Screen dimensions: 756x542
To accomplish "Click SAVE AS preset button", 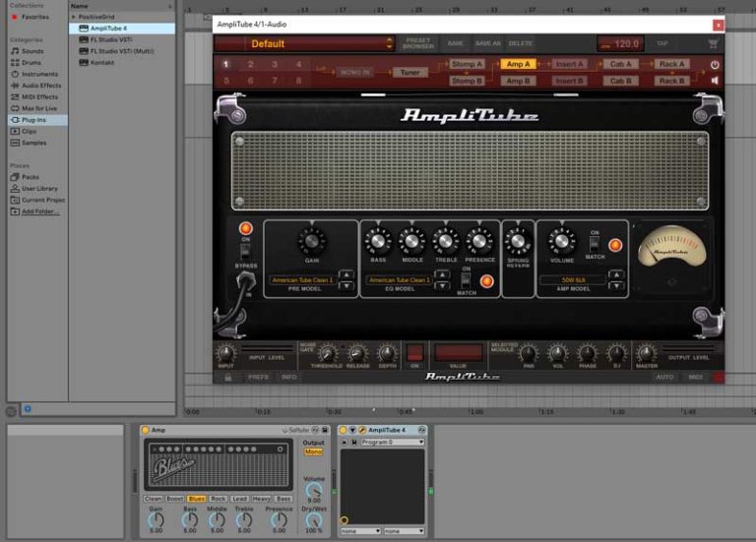I will (487, 43).
